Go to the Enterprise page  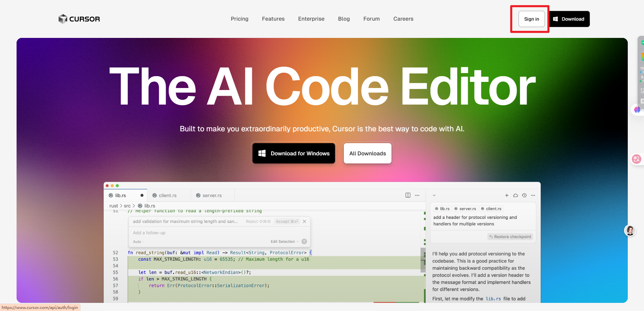311,19
